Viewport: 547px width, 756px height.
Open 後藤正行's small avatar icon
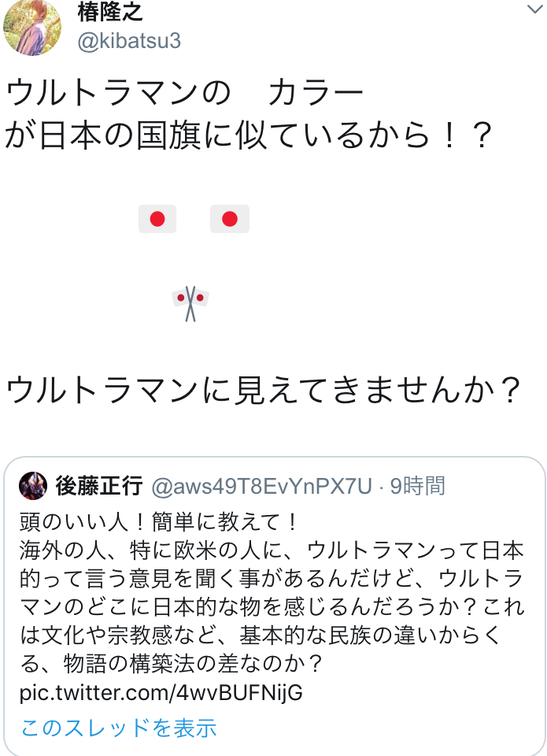(33, 486)
